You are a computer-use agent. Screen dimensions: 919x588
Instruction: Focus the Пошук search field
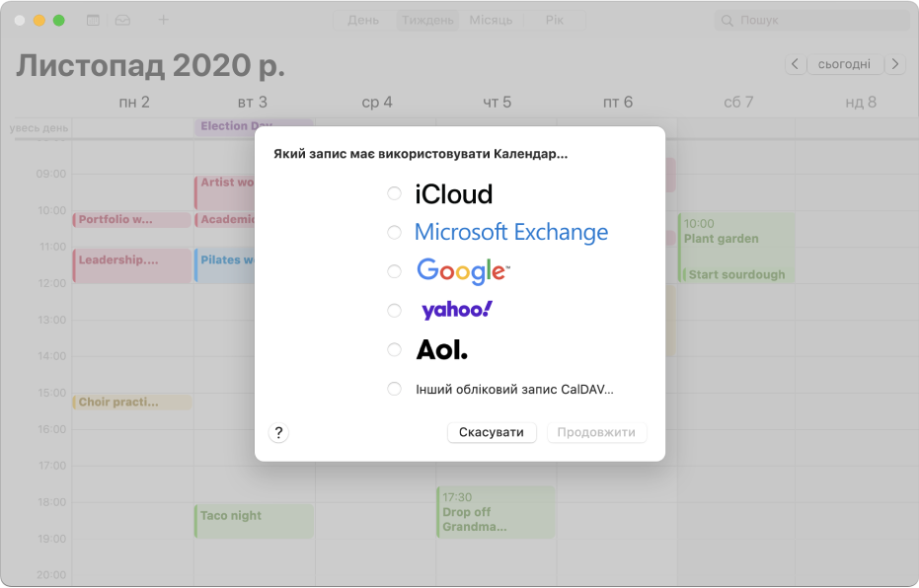coord(811,21)
